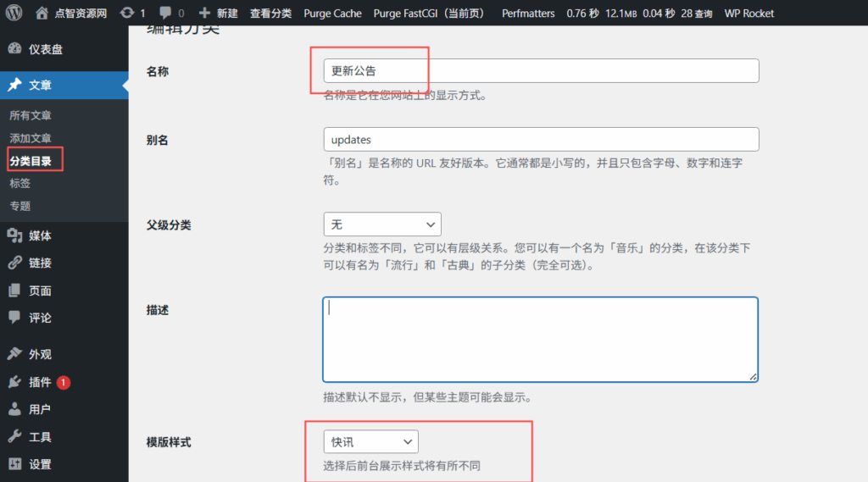Click the 媒体 media icon
Screen dimensions: 868x482
tap(14, 235)
